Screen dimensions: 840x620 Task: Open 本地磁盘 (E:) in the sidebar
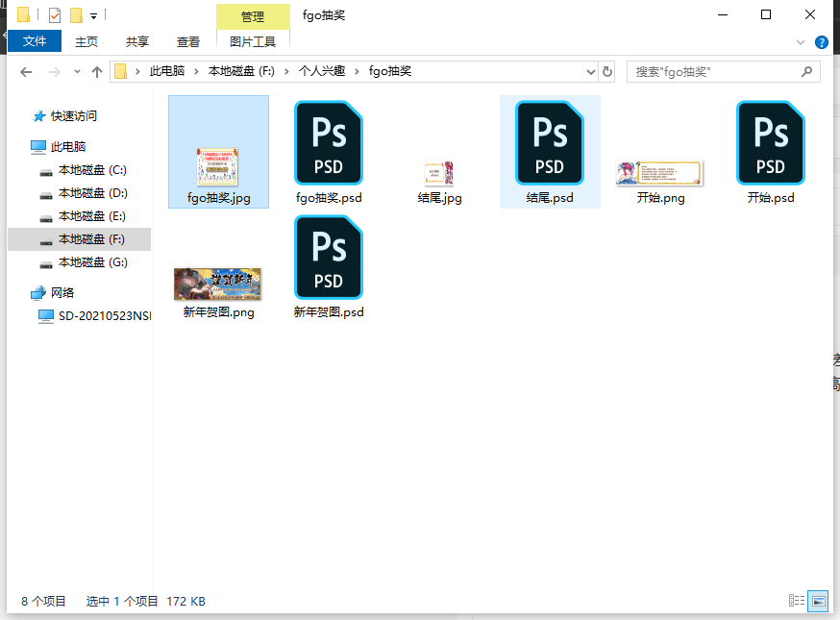[x=92, y=216]
